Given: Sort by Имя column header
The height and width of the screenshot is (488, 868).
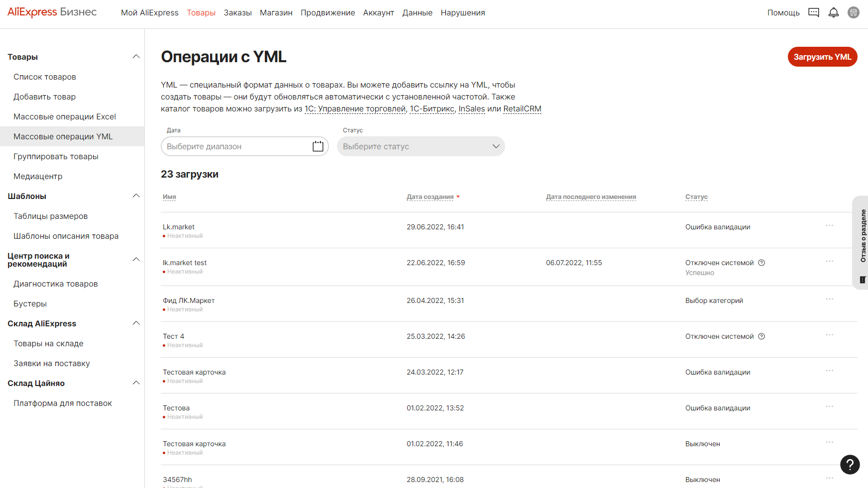Looking at the screenshot, I should [x=169, y=197].
